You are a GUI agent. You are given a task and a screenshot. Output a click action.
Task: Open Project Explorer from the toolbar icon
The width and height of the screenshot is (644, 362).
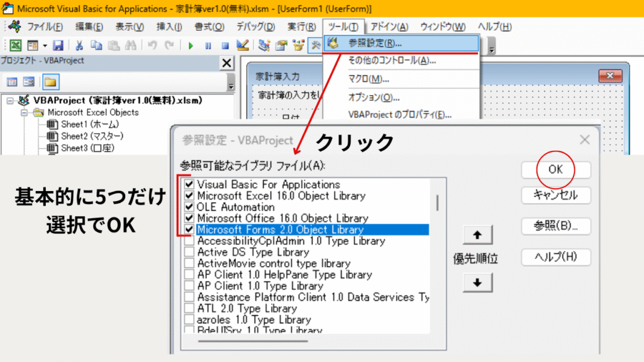click(x=264, y=45)
